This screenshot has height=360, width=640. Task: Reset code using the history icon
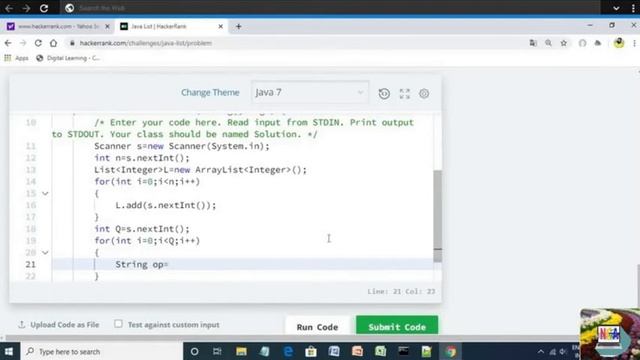pos(384,93)
